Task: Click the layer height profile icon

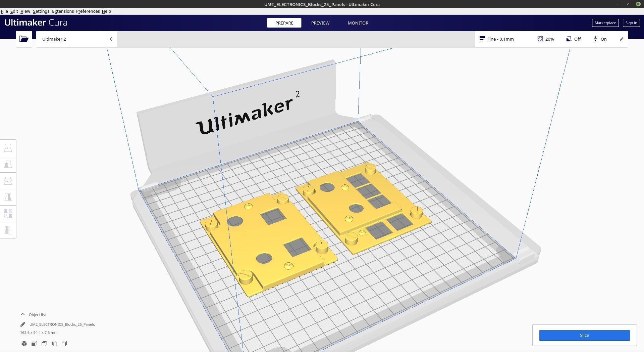Action: pos(482,39)
